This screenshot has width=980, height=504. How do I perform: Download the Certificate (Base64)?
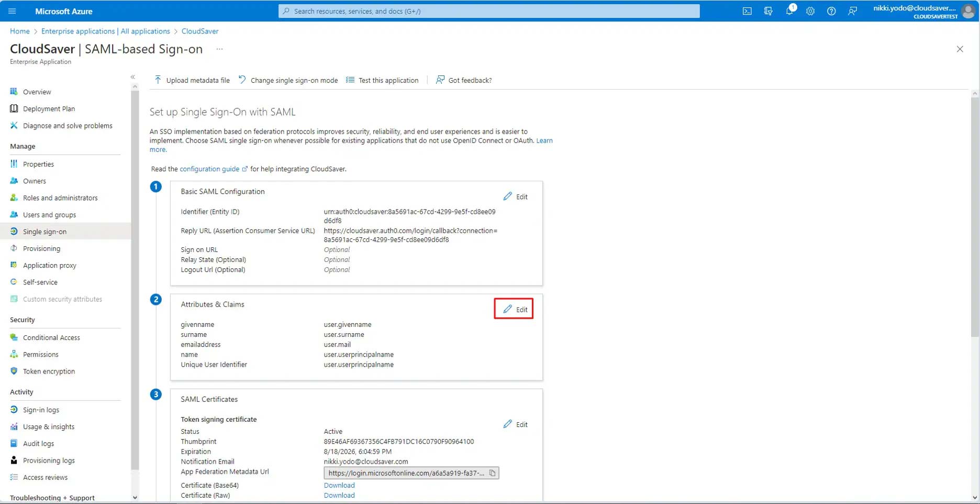point(339,485)
